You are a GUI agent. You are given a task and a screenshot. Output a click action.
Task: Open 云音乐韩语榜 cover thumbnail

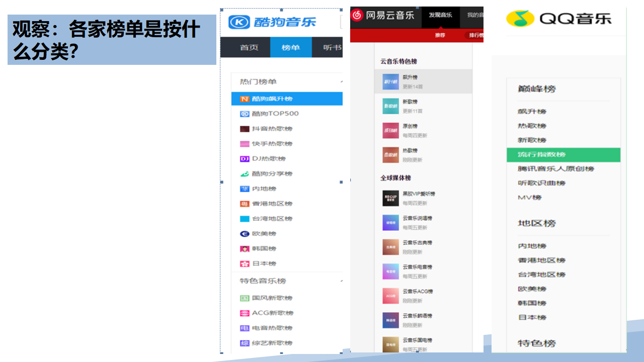click(390, 320)
